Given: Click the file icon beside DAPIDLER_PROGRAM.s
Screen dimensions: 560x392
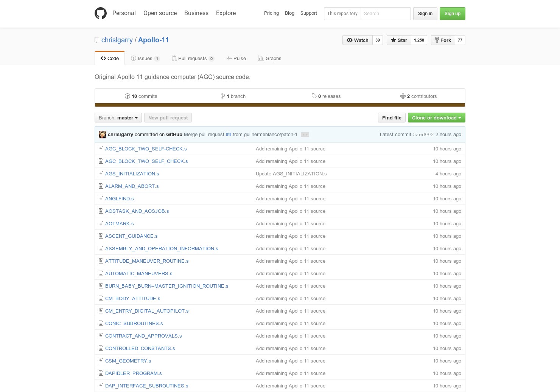Looking at the screenshot, I should (101, 373).
